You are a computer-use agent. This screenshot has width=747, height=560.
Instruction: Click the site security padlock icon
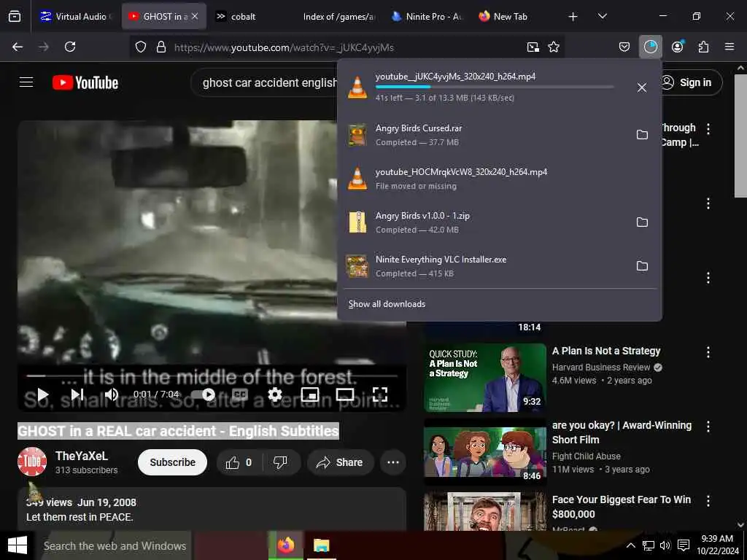click(161, 47)
